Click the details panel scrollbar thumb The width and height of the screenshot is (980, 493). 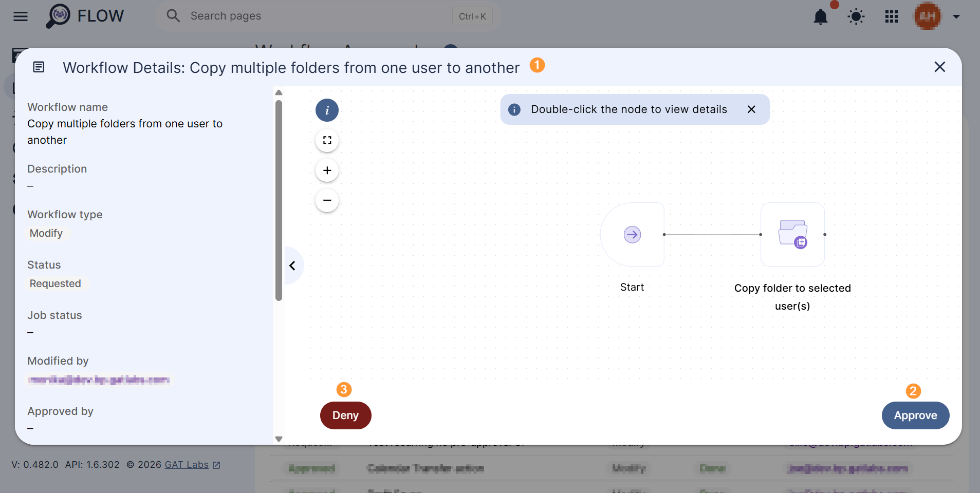279,200
